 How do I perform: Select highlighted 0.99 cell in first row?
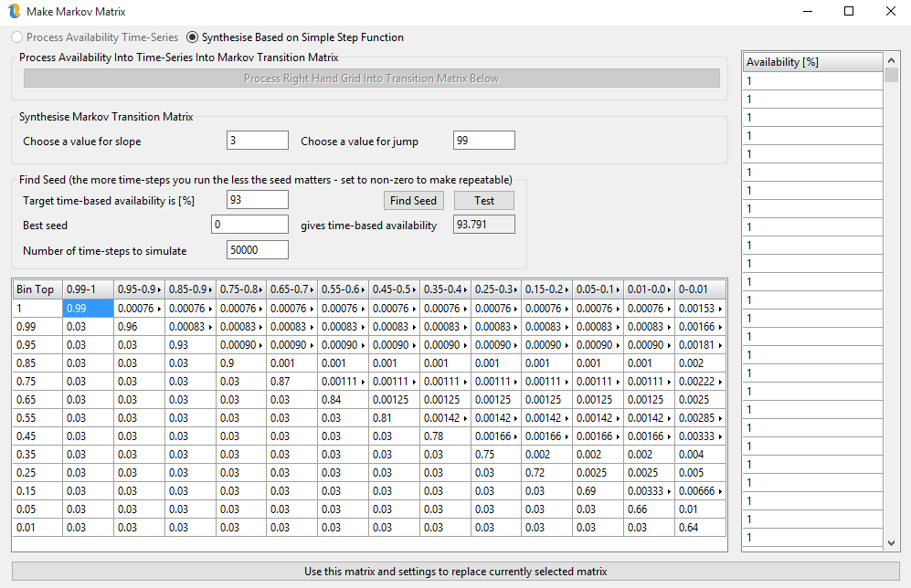tap(88, 309)
